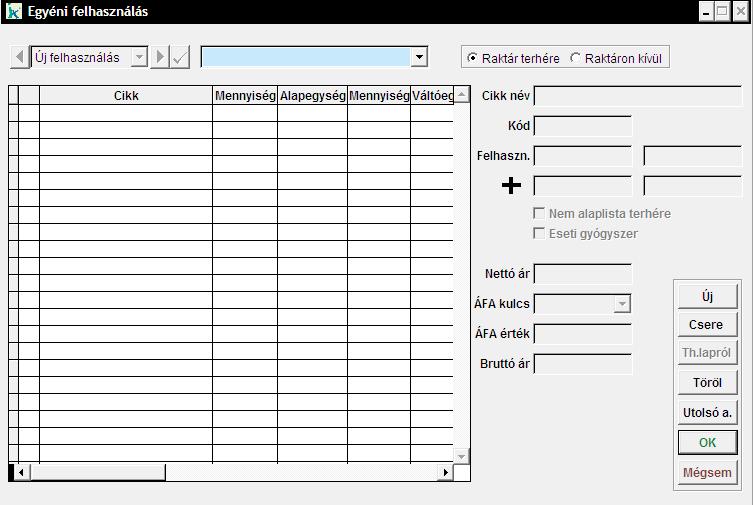Click the checkmark confirm icon
Viewport: 753px width, 505px height.
click(180, 58)
